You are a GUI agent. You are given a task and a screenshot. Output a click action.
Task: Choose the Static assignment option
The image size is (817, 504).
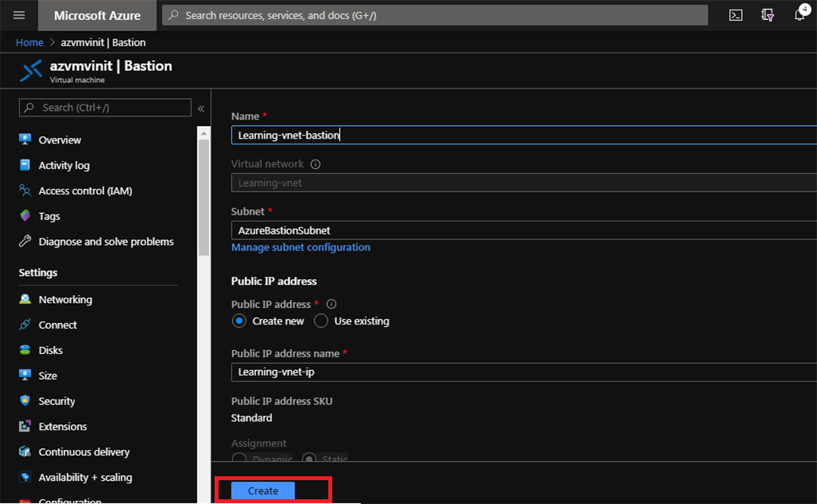pos(310,459)
